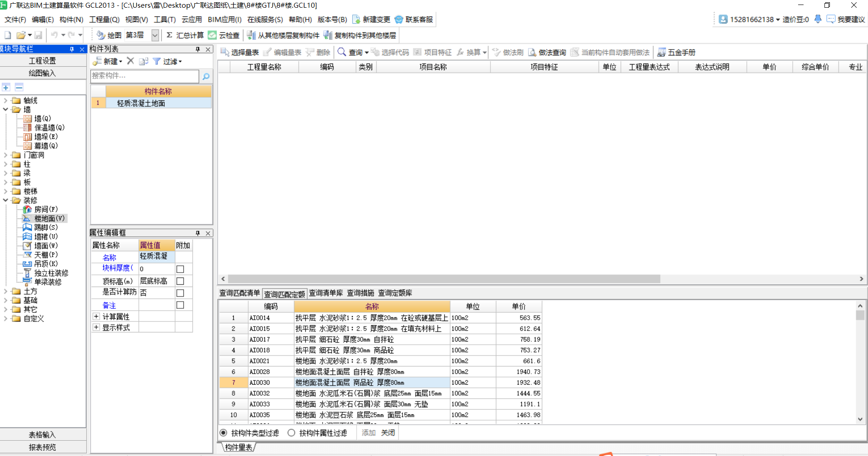Viewport: 868px width, 456px height.
Task: Tick the 备注 附加 checkbox
Action: pos(180,305)
